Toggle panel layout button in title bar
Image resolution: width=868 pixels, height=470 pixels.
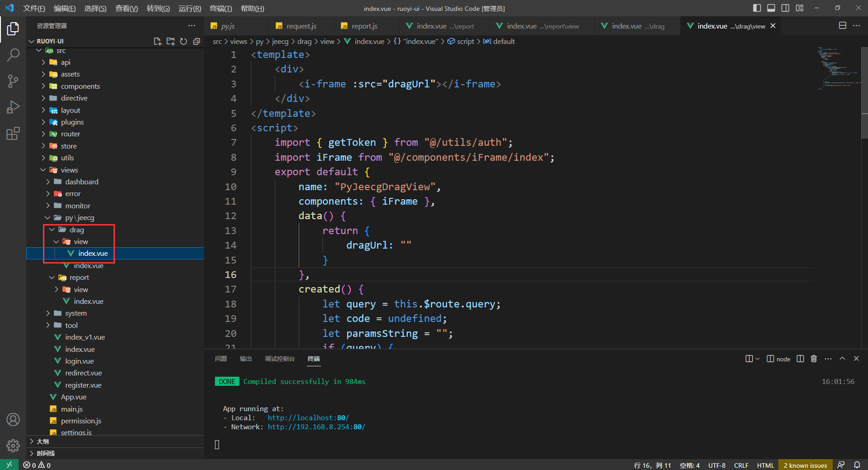(x=771, y=8)
